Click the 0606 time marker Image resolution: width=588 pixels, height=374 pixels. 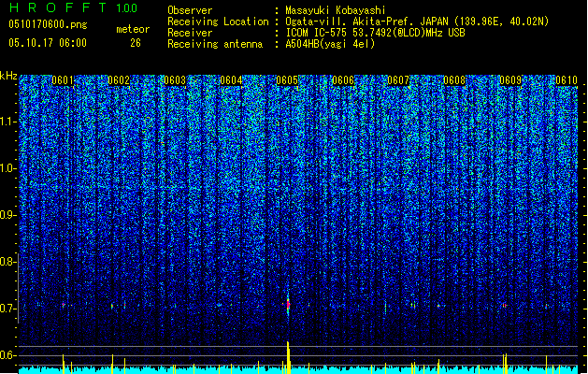point(343,80)
